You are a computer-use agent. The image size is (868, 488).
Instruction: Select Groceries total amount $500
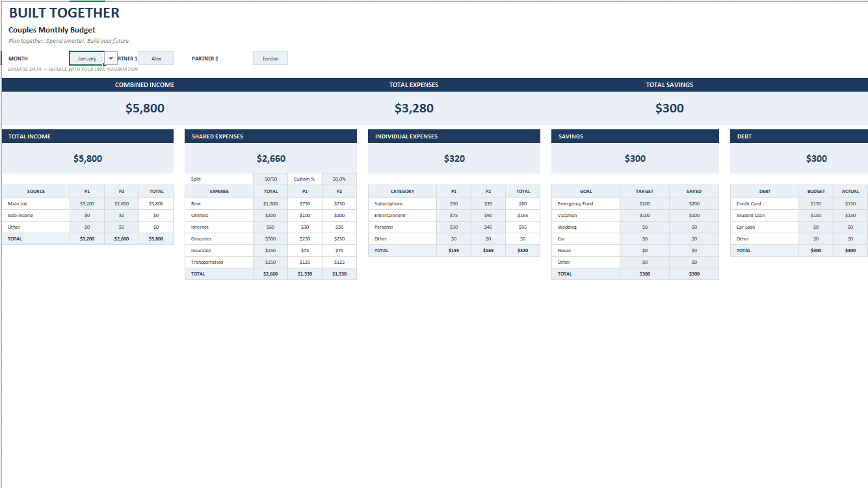click(270, 239)
